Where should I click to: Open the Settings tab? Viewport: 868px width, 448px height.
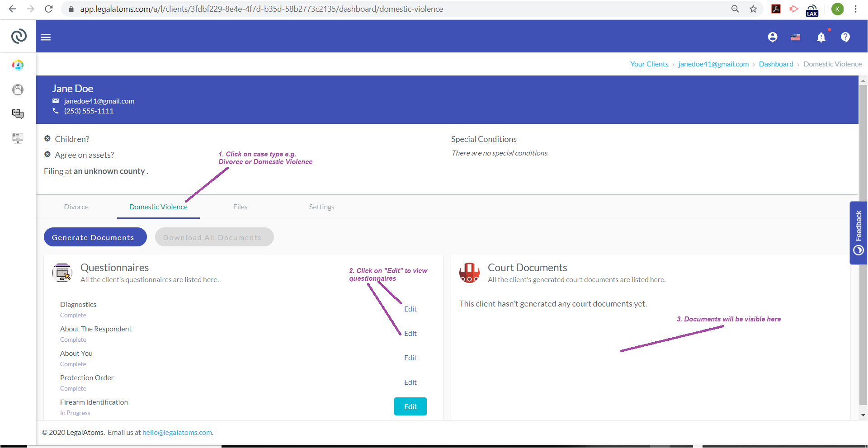pyautogui.click(x=322, y=207)
